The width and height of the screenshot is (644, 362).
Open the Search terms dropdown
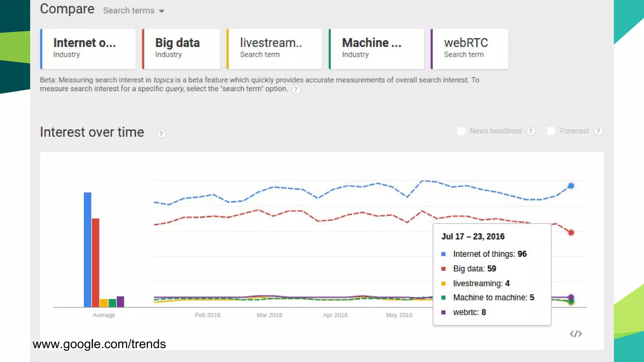134,11
